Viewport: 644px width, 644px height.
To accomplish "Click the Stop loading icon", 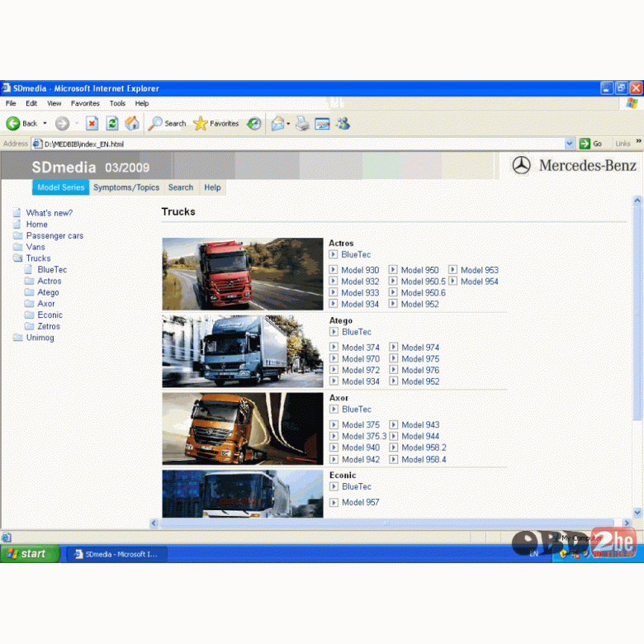I will point(92,123).
